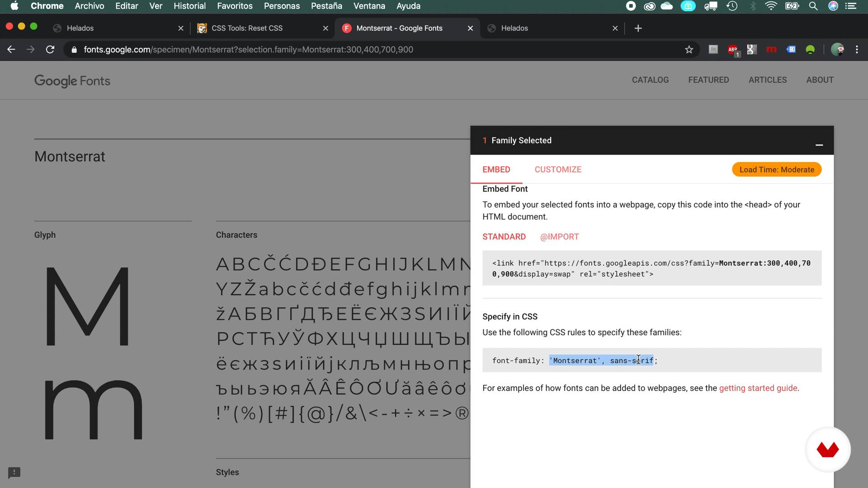Select the EMBED tab
868x488 pixels.
click(496, 169)
